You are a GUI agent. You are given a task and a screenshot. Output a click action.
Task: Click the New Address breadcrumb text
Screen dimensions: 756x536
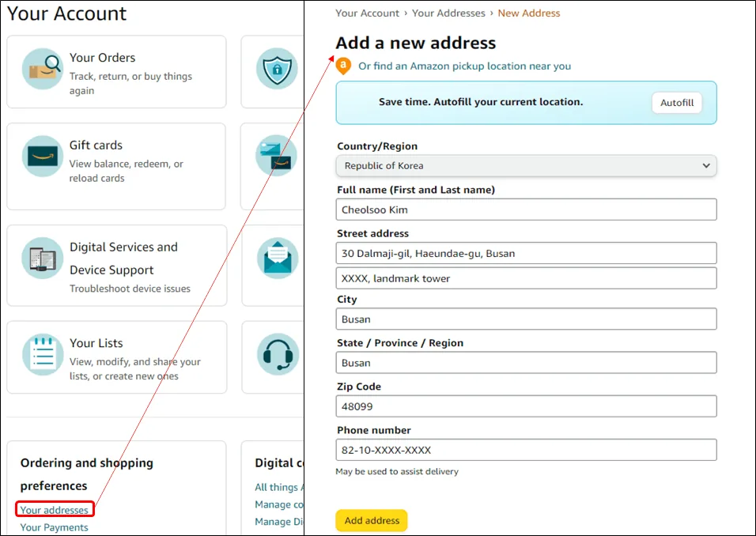[529, 13]
